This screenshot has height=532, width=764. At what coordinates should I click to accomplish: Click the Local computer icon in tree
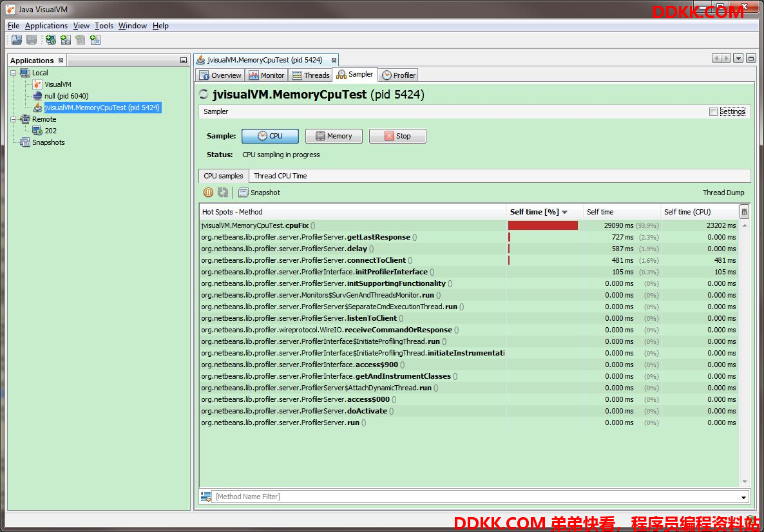(x=25, y=73)
